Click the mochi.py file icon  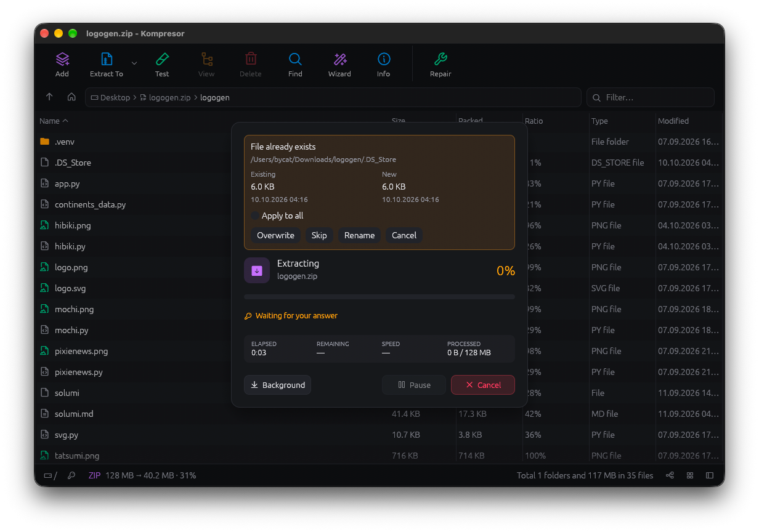point(44,330)
